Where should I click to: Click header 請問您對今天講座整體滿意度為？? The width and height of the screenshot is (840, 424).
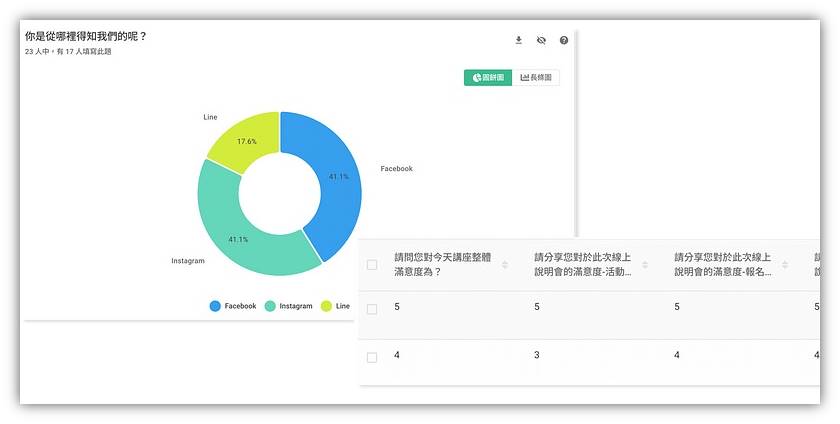coord(443,265)
